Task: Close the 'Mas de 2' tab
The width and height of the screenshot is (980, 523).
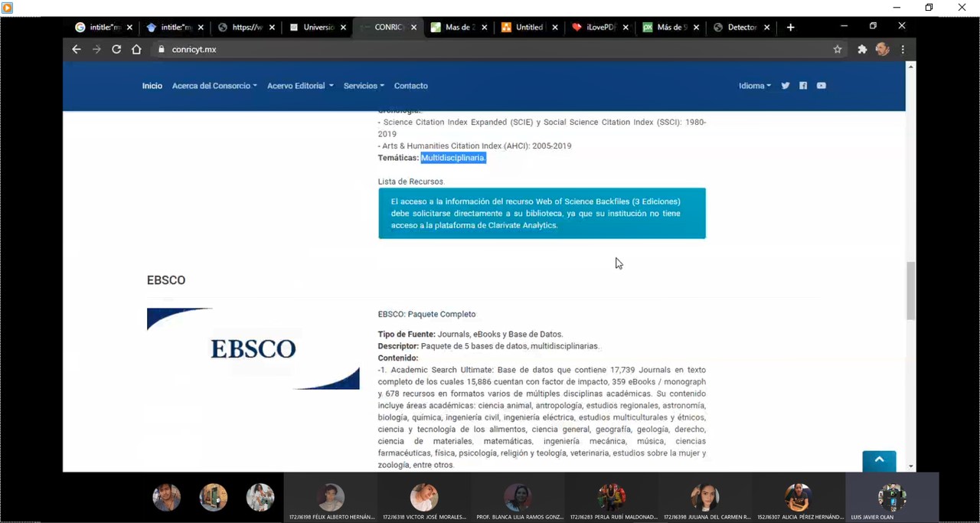Action: [485, 27]
